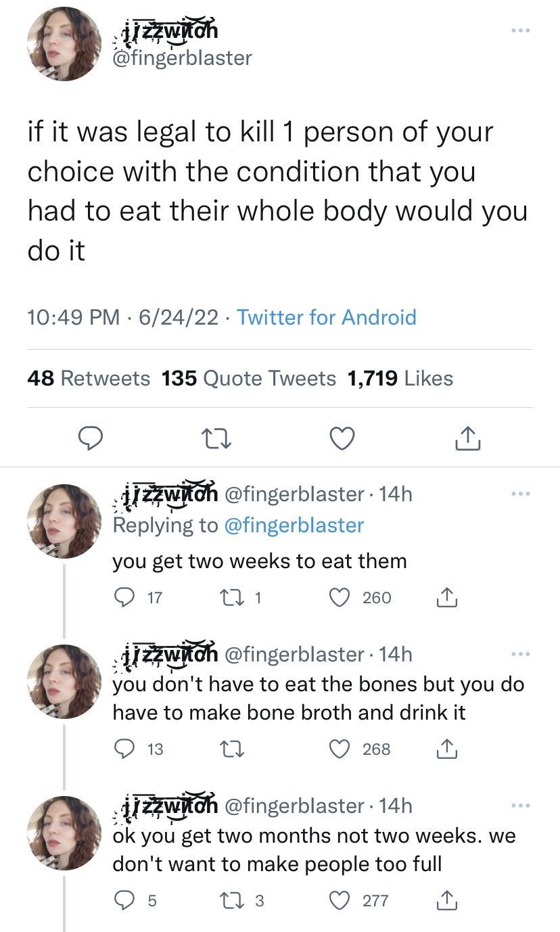The height and width of the screenshot is (932, 560).
Task: Retweet the main kill-and-eat tweet
Action: click(216, 440)
